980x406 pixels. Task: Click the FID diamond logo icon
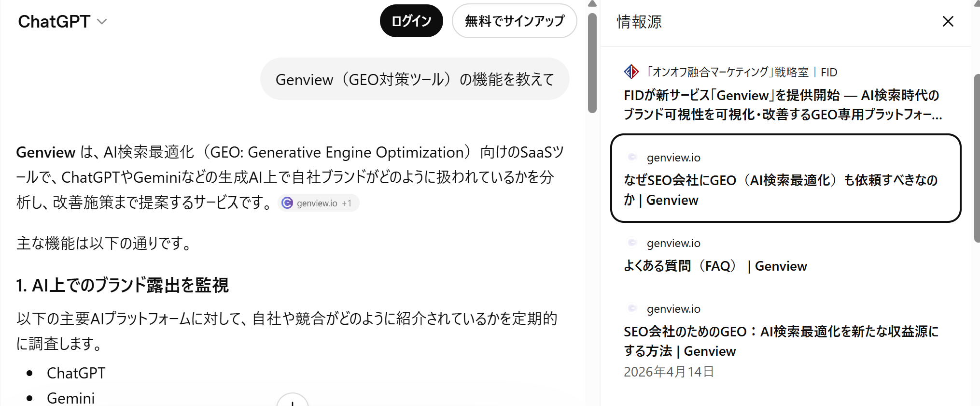click(x=631, y=72)
